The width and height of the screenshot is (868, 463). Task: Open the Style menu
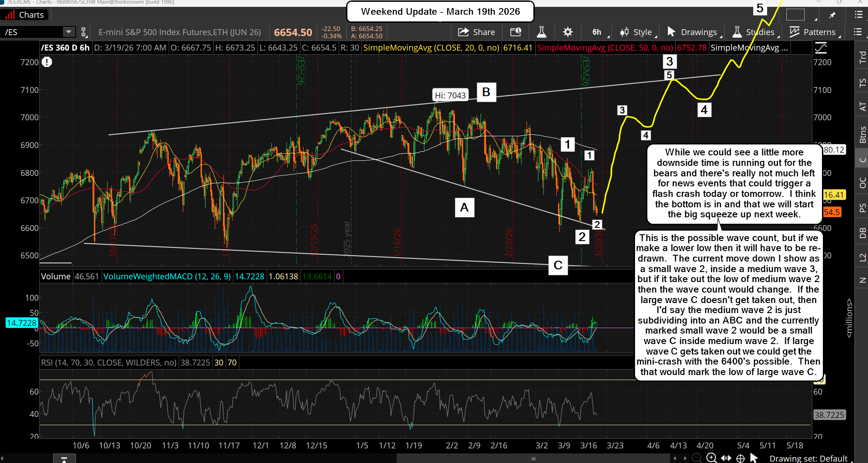pyautogui.click(x=637, y=32)
